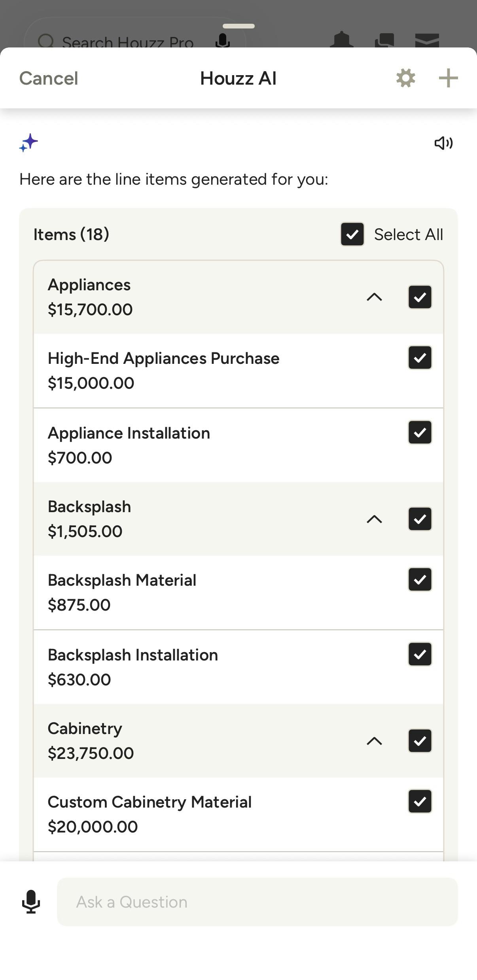Tap the Houzz AI sparkle icon
The width and height of the screenshot is (477, 980).
[x=28, y=143]
